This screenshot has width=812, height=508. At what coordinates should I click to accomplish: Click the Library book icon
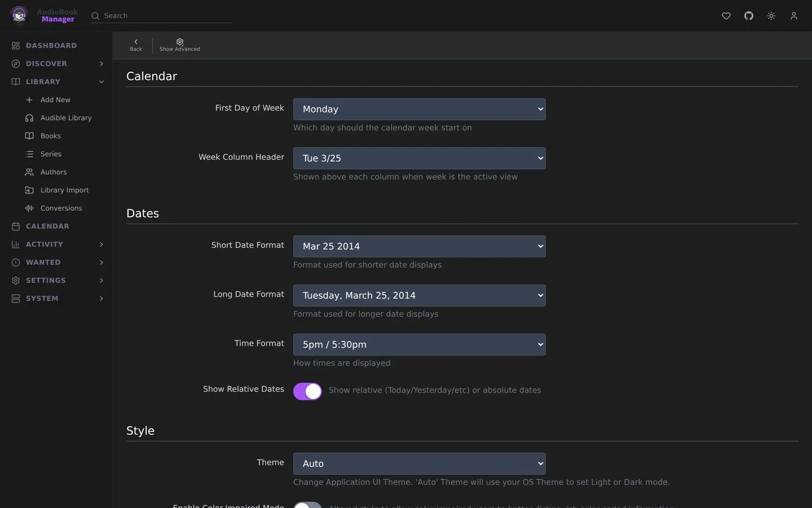16,82
